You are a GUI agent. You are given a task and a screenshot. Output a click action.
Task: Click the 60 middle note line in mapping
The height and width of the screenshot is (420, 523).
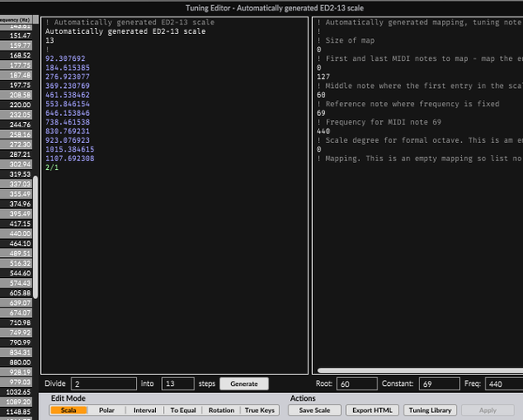coord(321,95)
